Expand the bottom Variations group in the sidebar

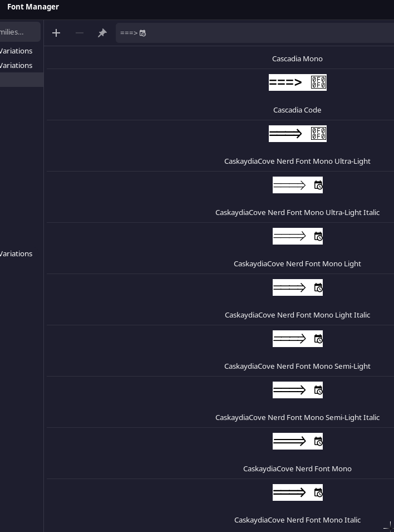click(16, 253)
